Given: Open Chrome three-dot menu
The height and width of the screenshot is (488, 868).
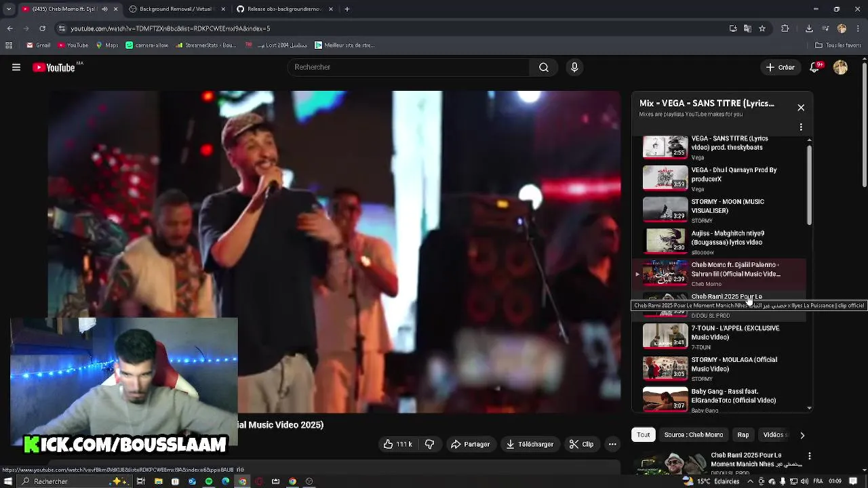Looking at the screenshot, I should click(857, 28).
